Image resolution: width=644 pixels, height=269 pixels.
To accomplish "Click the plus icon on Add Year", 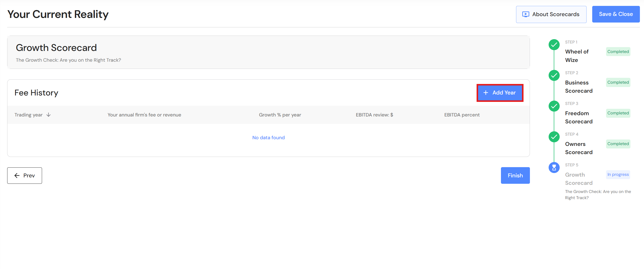I will tap(486, 93).
